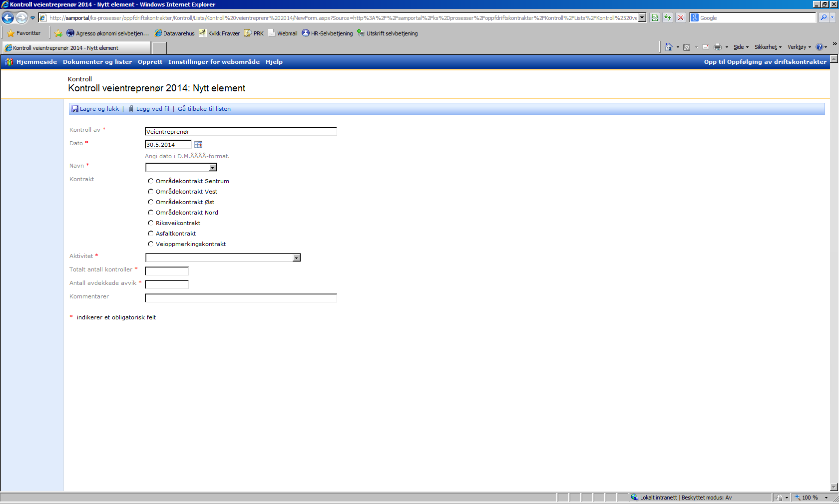Open the Home page icon
Viewport: 839px width, 504px height.
click(x=669, y=47)
